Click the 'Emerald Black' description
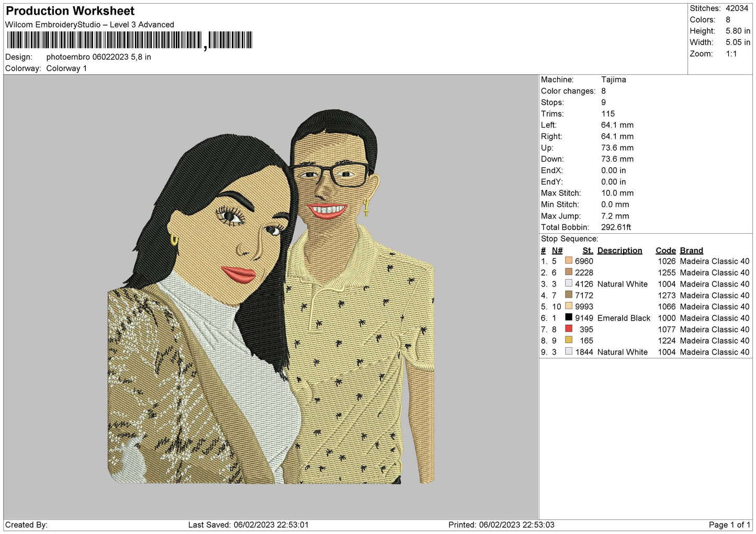756x534 pixels. tap(624, 318)
